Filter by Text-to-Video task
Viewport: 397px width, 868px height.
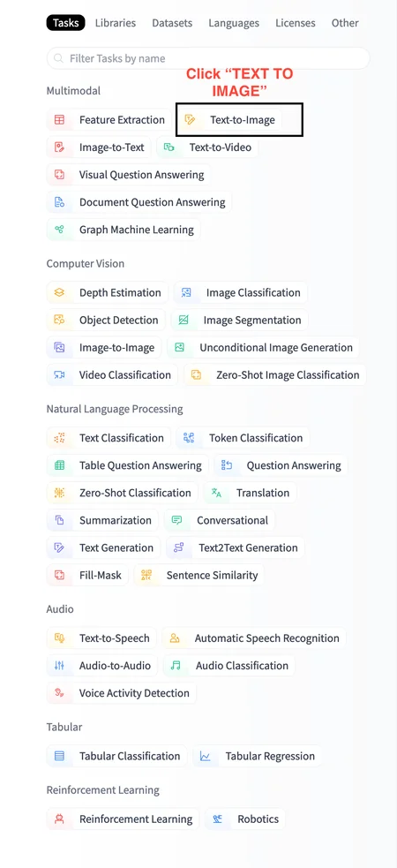(x=207, y=147)
